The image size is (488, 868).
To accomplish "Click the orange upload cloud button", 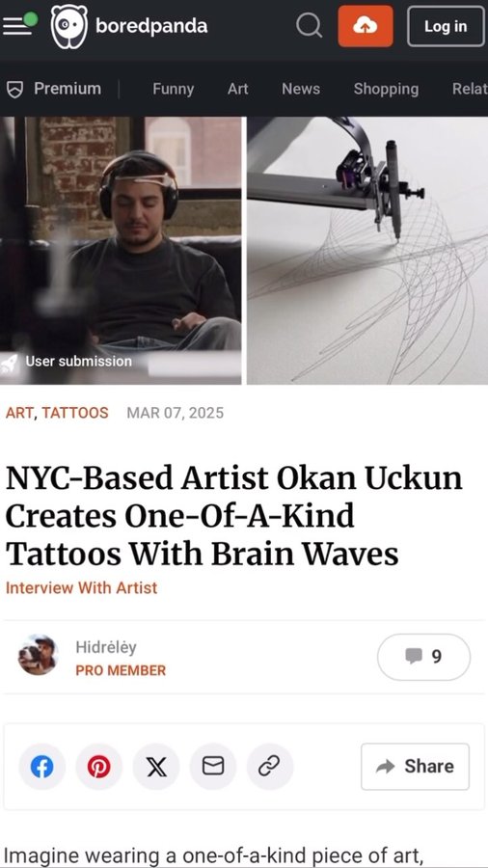I will click(x=366, y=26).
